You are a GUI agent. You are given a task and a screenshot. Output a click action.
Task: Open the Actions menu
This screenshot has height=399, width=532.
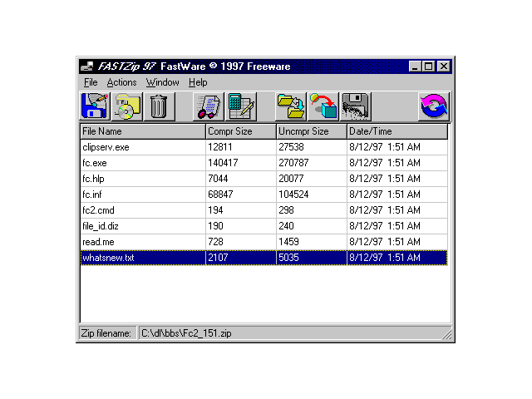click(121, 82)
